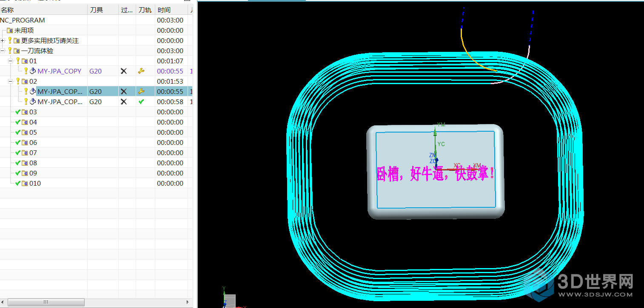Select the 更多实用技巧请关注 group
This screenshot has width=644, height=308.
50,41
